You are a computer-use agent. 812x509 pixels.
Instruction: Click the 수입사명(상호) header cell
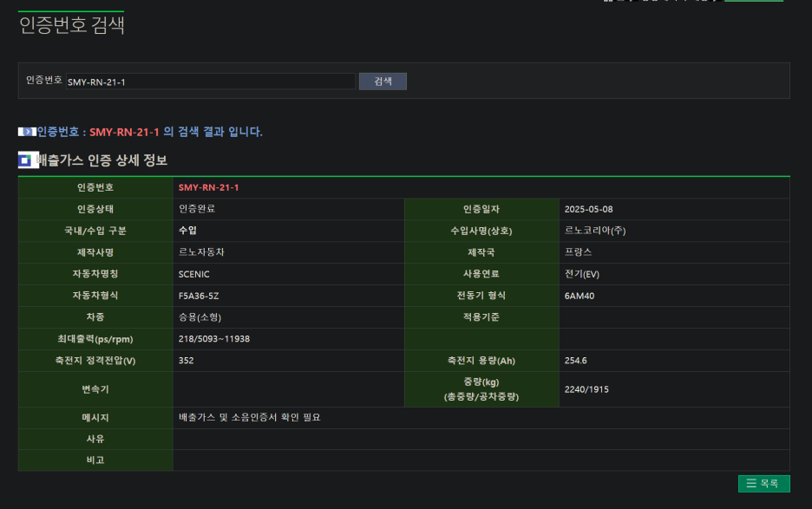tap(481, 231)
